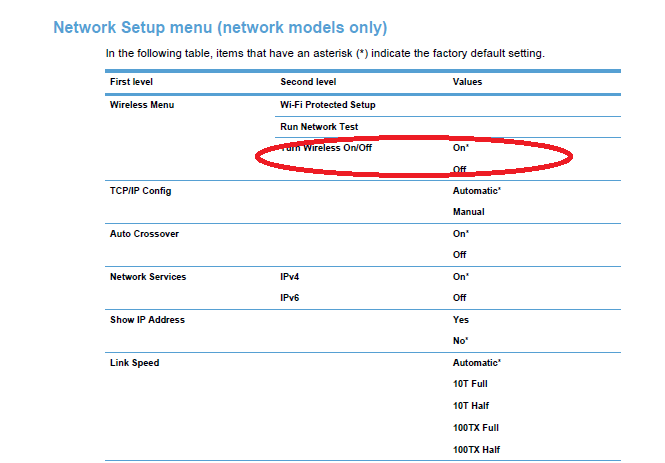The image size is (665, 463).
Task: Click the "Manual" value under TCP/IP Config
Action: [468, 212]
